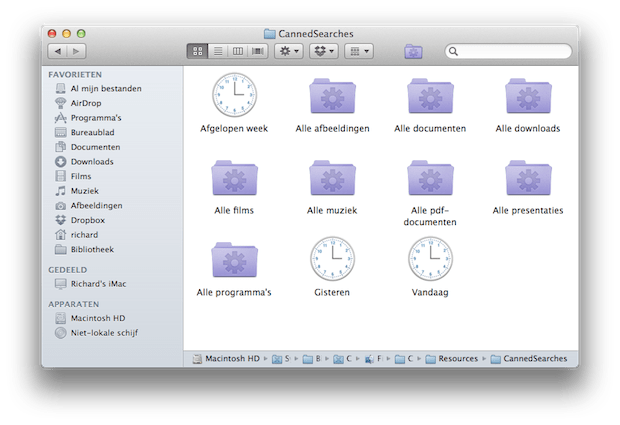Image resolution: width=620 pixels, height=425 pixels.
Task: Switch to icon view in toolbar
Action: pyautogui.click(x=197, y=51)
